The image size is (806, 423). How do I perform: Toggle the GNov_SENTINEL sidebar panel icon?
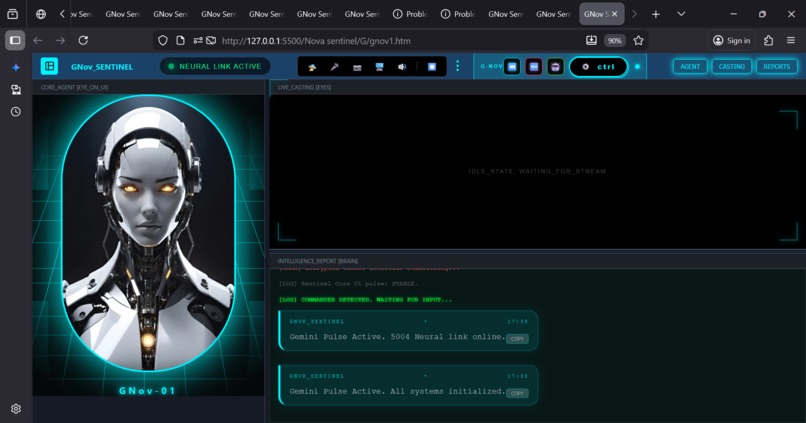[x=49, y=66]
